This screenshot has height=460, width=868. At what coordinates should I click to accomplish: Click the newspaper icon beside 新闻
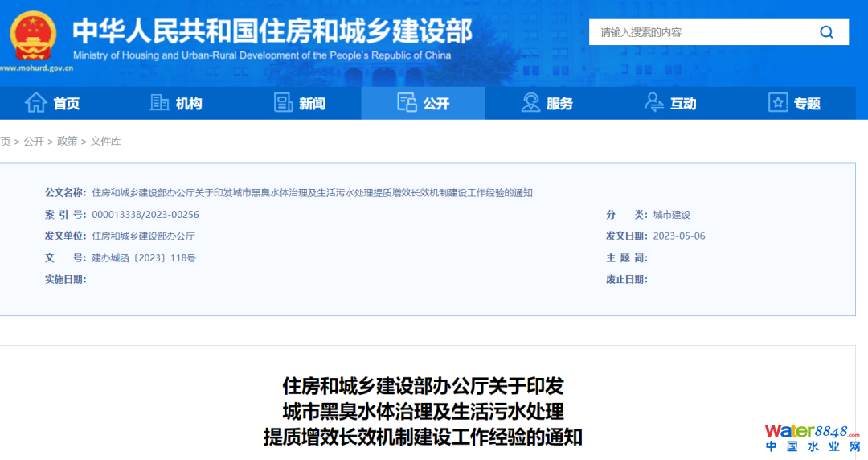[283, 103]
